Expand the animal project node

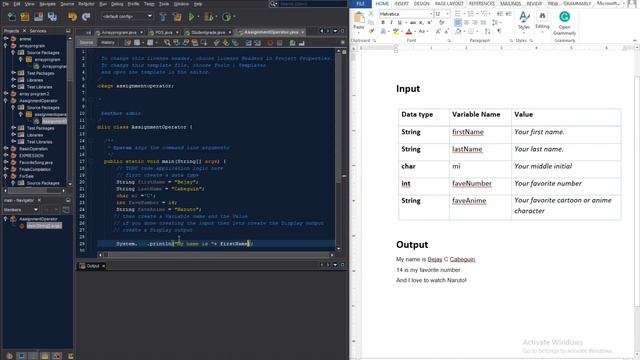(6, 39)
